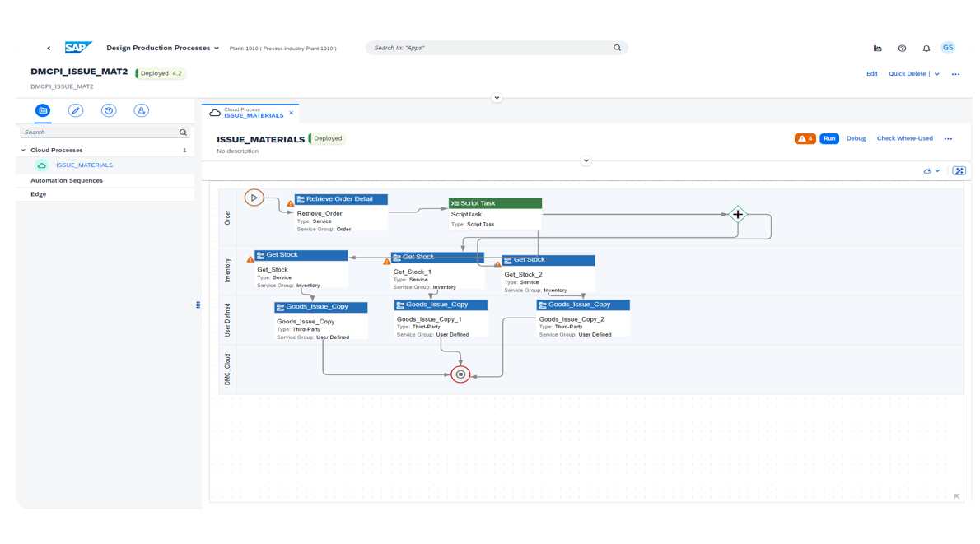Viewport: 980px width, 544px height.
Task: Click the Debug link
Action: pos(856,138)
